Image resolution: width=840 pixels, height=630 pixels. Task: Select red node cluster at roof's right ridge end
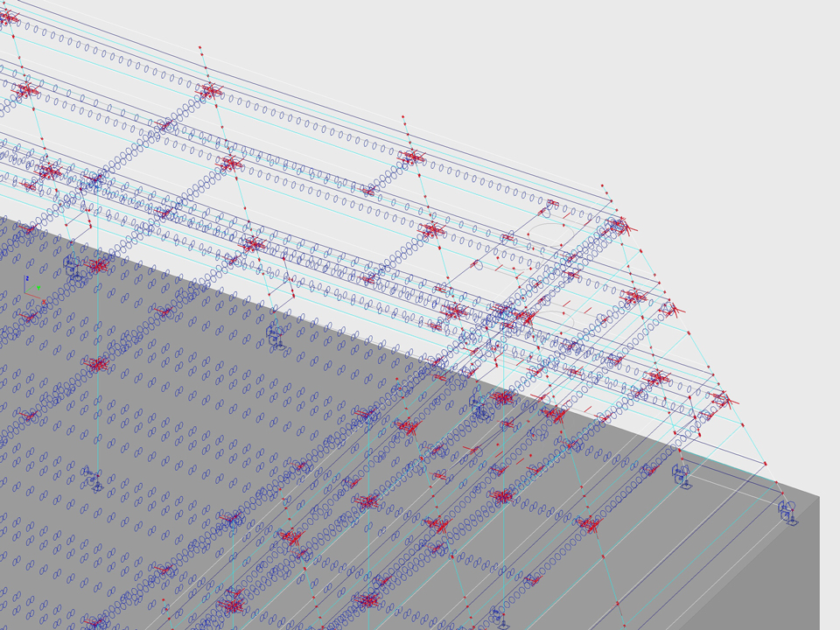(618, 227)
